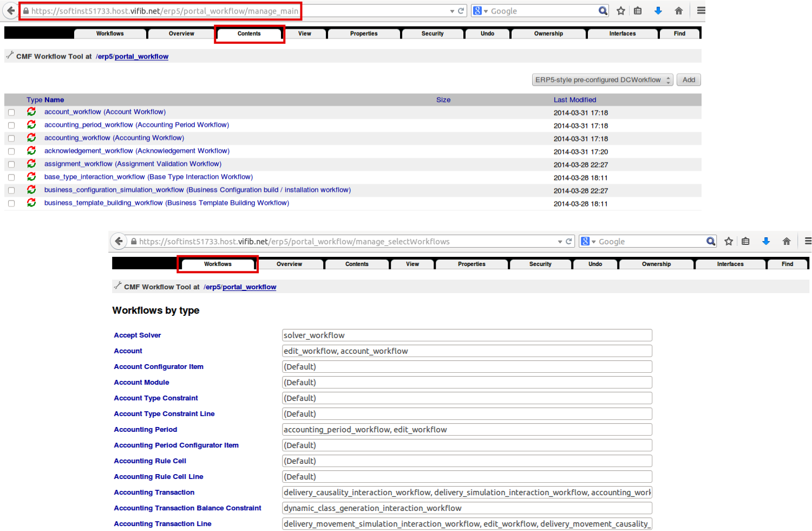Screen dimensions: 812x531
Task: Open downloads arrow in the top browser
Action: click(x=658, y=11)
